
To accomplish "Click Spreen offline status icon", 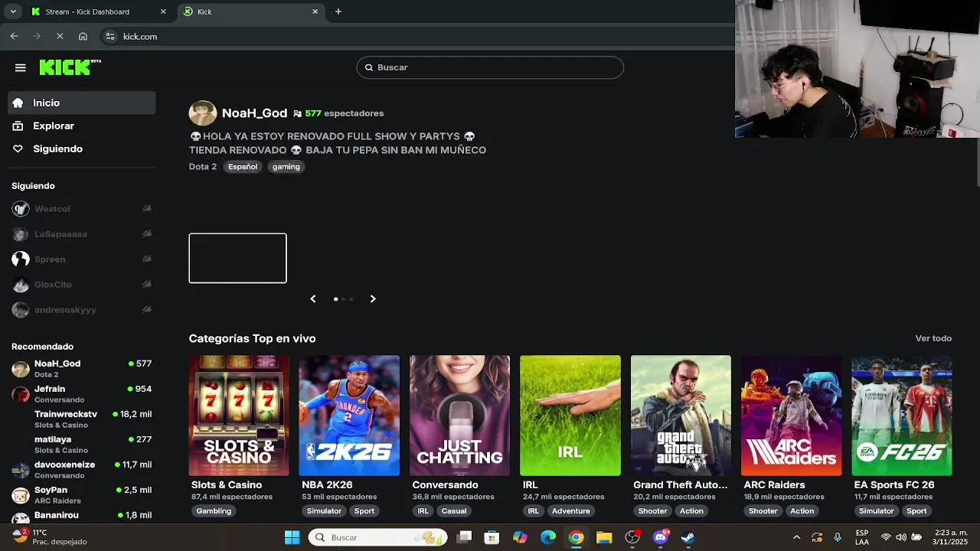I will (147, 259).
